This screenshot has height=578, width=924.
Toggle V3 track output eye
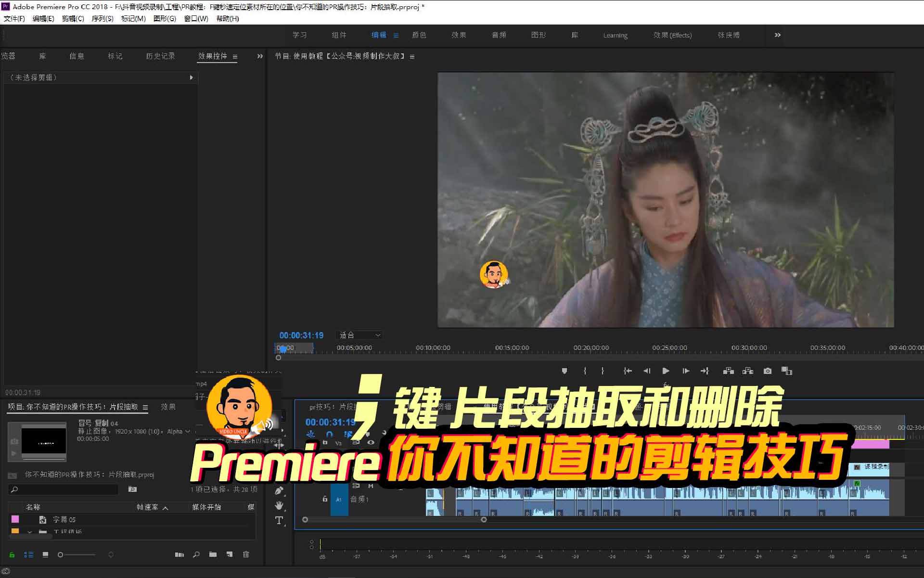coord(371,442)
